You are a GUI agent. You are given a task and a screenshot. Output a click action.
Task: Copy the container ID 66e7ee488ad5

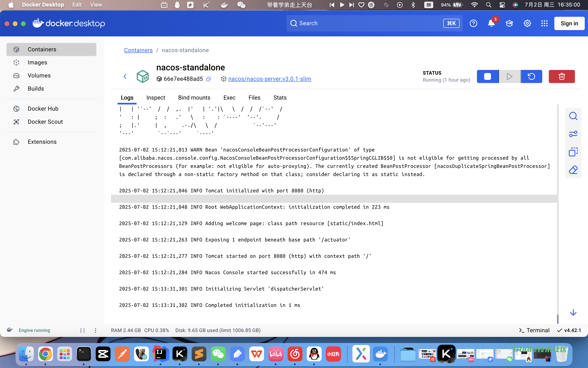click(x=208, y=79)
